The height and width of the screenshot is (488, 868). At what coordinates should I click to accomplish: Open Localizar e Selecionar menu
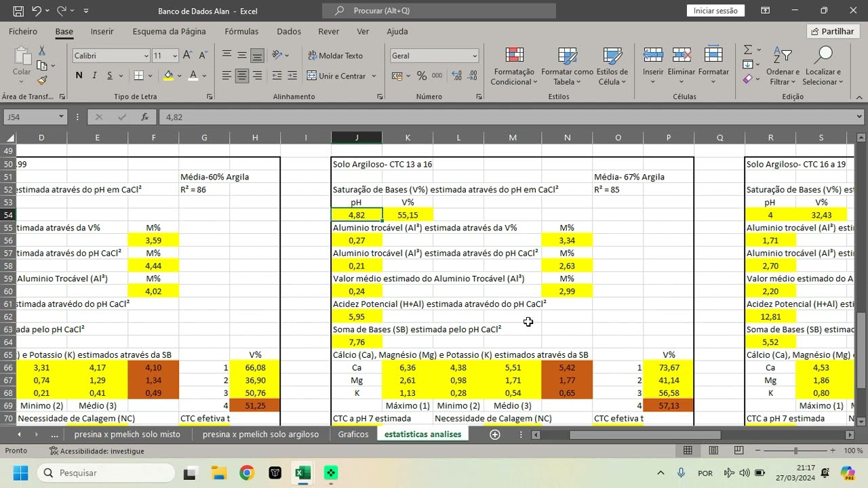click(823, 66)
